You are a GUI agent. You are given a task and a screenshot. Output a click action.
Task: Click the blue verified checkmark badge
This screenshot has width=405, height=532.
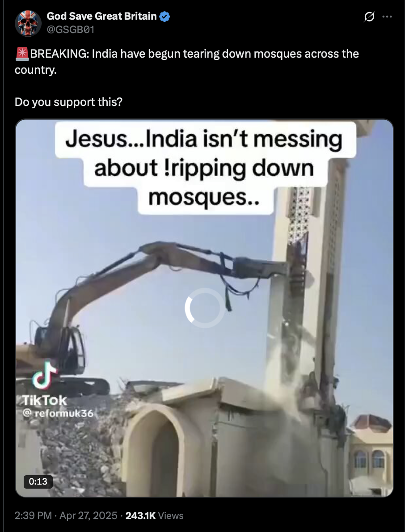point(165,16)
